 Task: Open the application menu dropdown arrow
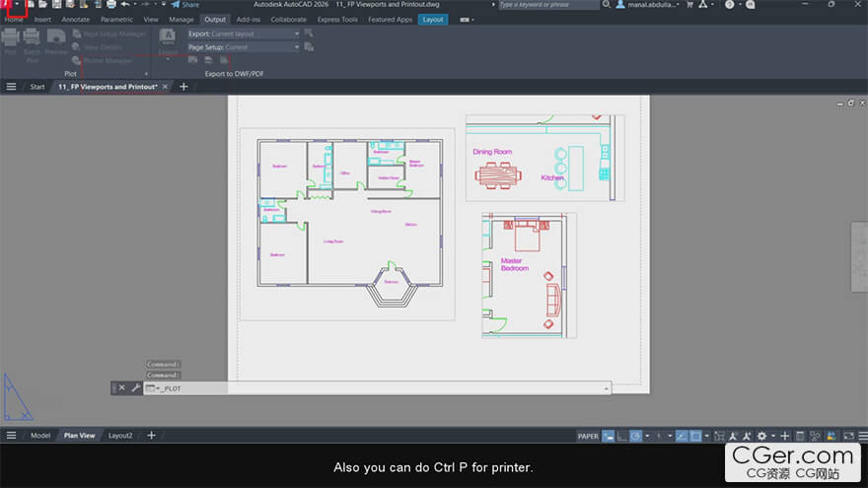[17, 4]
